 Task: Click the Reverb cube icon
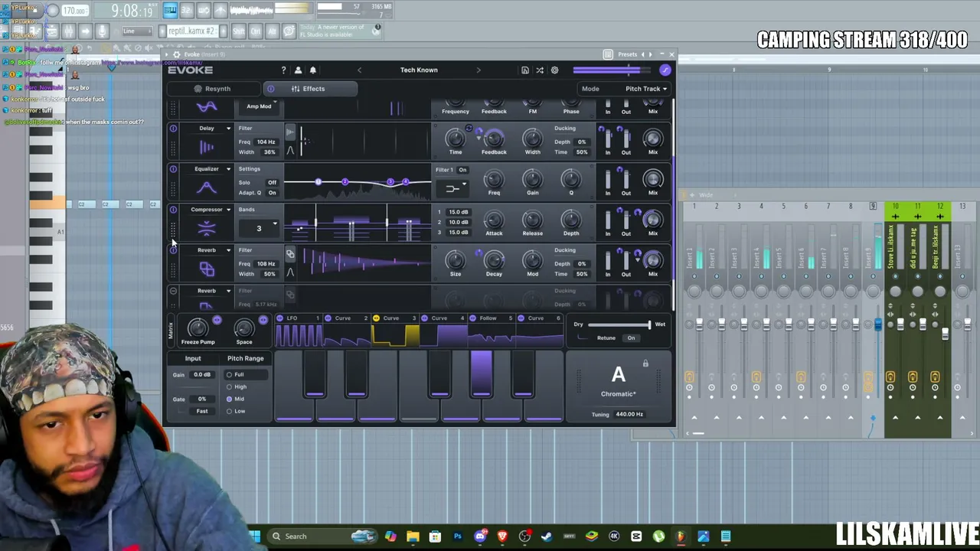click(x=207, y=269)
